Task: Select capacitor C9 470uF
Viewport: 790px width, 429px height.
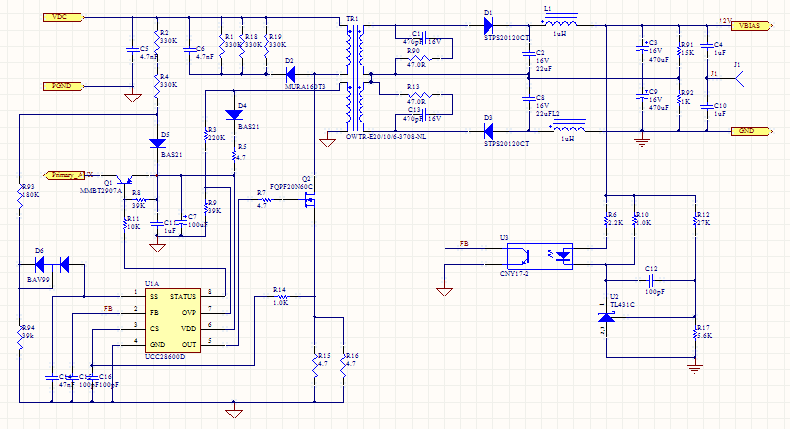Action: pyautogui.click(x=642, y=96)
